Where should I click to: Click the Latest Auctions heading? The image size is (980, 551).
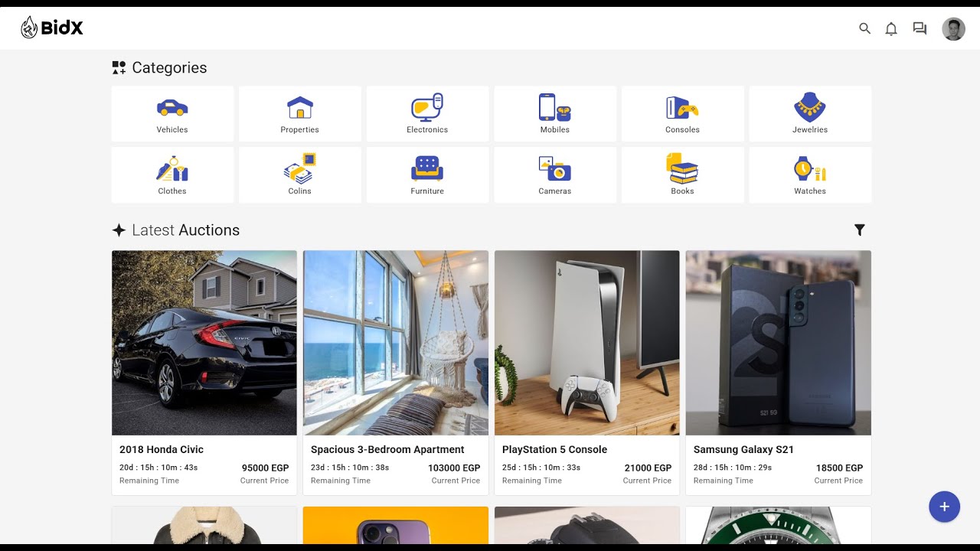(x=185, y=230)
